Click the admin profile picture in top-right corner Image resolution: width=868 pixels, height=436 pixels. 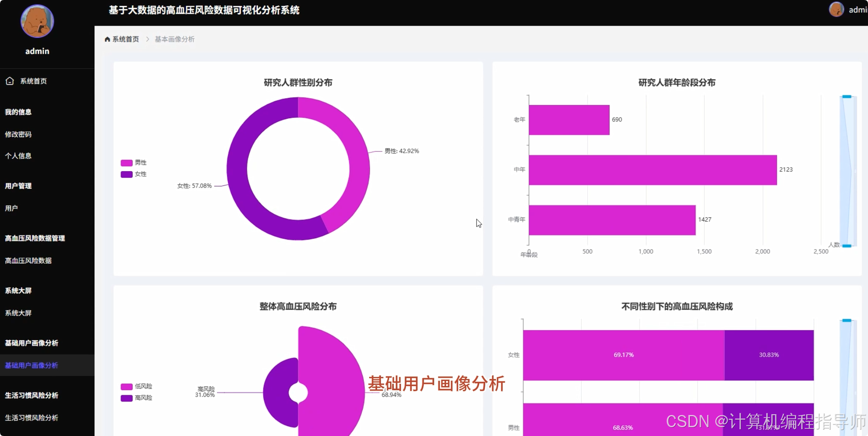(836, 9)
